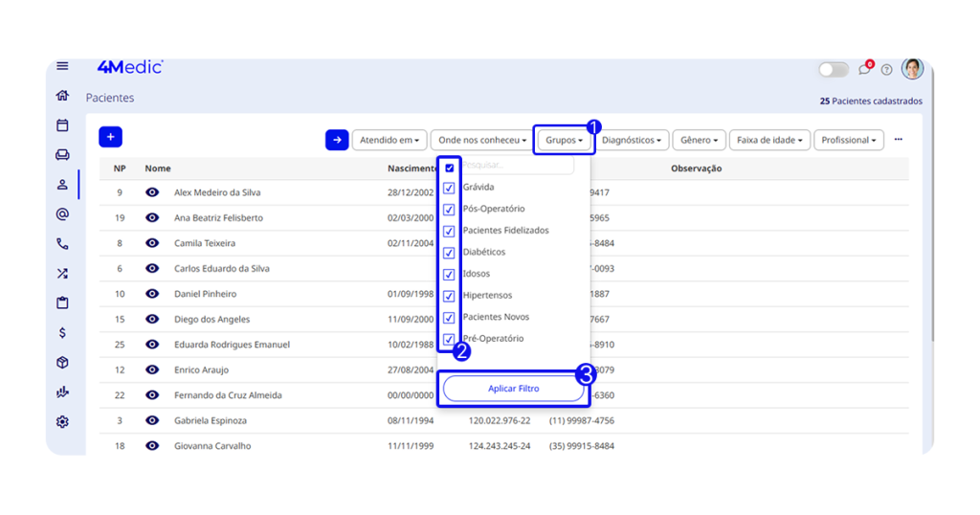This screenshot has width=980, height=515.
Task: Flip the toggle switch in top bar
Action: click(x=833, y=70)
